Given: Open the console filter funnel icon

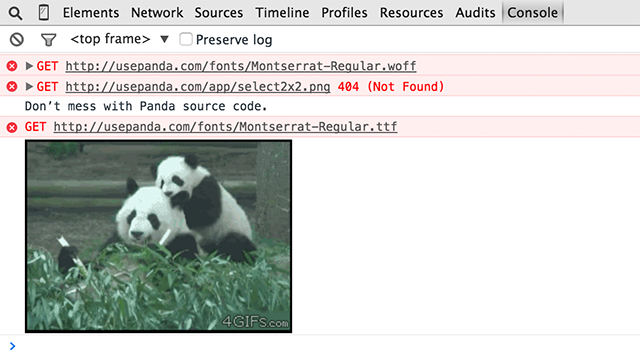Looking at the screenshot, I should click(49, 40).
